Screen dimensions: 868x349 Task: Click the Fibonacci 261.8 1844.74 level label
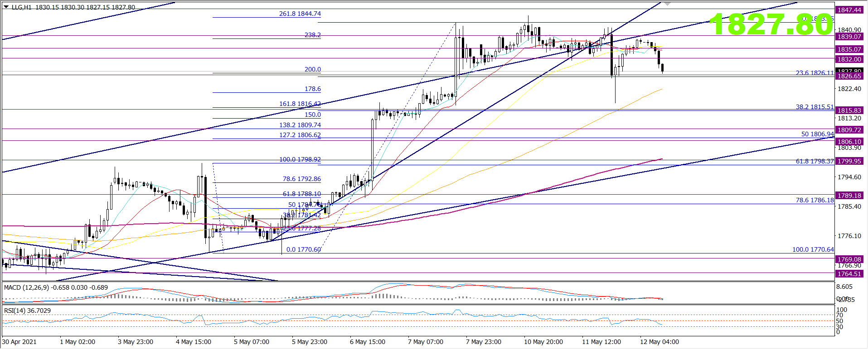coord(300,14)
